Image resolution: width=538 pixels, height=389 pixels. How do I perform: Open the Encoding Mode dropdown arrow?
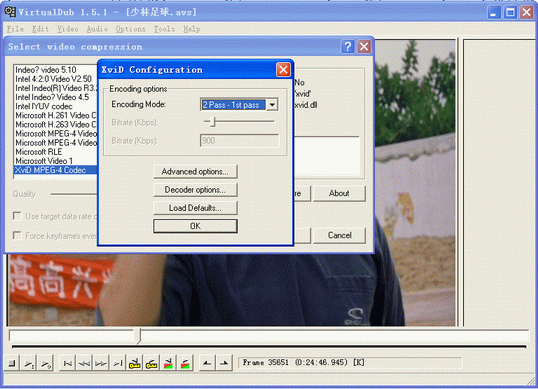coord(272,105)
